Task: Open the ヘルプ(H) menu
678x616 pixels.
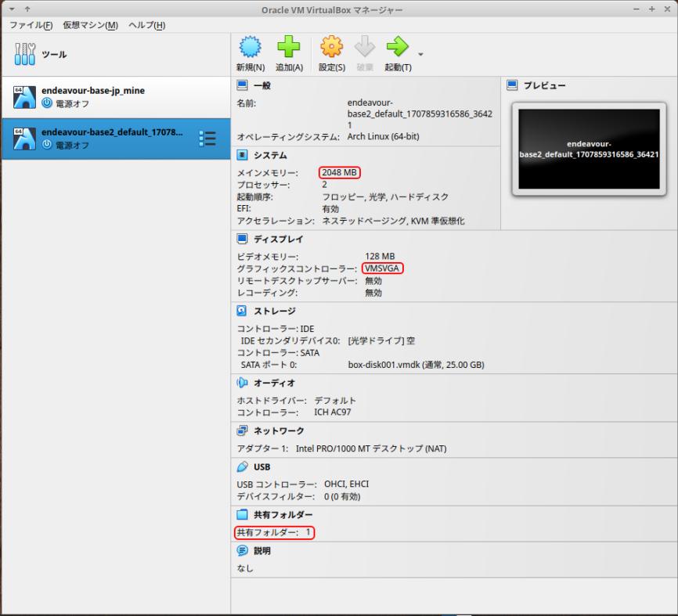Action: pos(147,25)
